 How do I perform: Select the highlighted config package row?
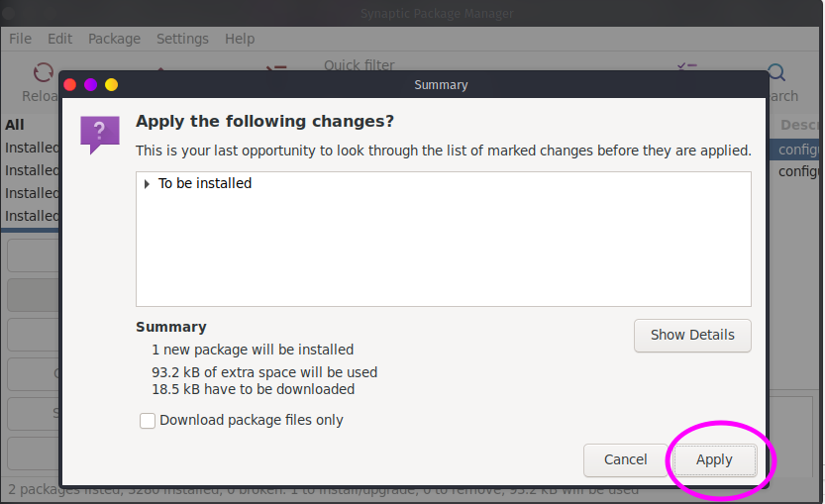[796, 150]
